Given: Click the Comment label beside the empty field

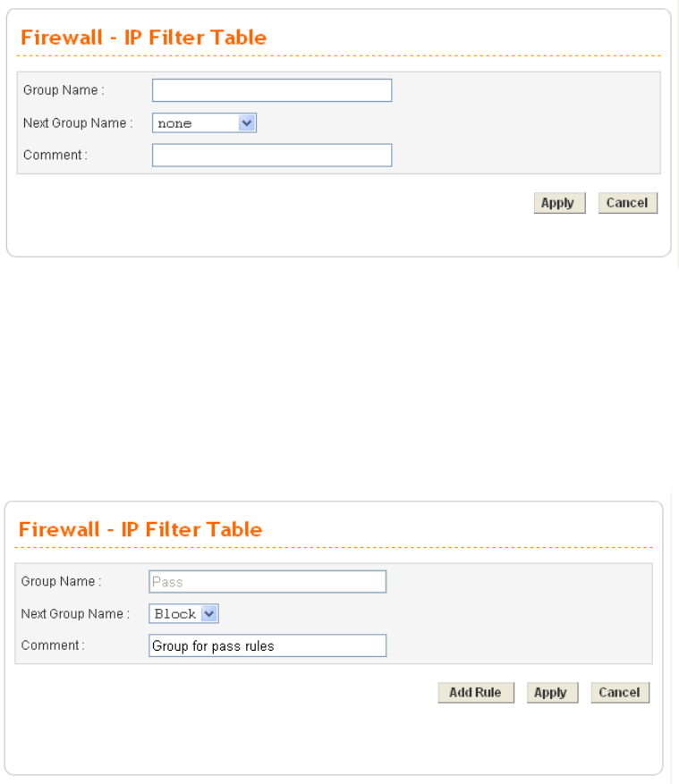Looking at the screenshot, I should [x=55, y=156].
